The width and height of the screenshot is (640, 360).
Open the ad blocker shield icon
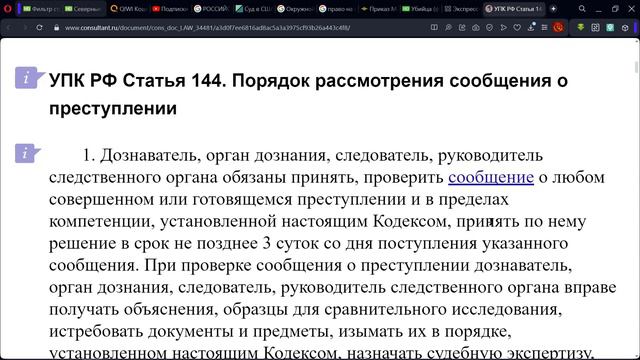(x=489, y=27)
